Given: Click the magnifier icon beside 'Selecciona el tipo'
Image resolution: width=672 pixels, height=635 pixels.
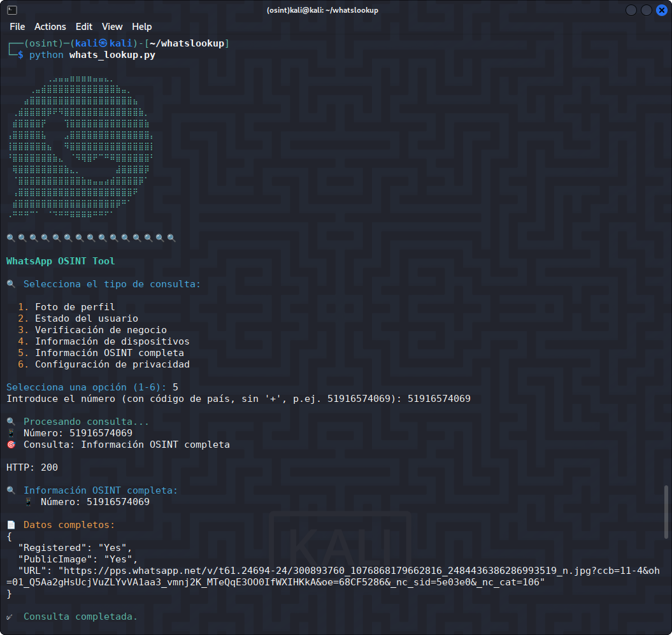Looking at the screenshot, I should (11, 284).
